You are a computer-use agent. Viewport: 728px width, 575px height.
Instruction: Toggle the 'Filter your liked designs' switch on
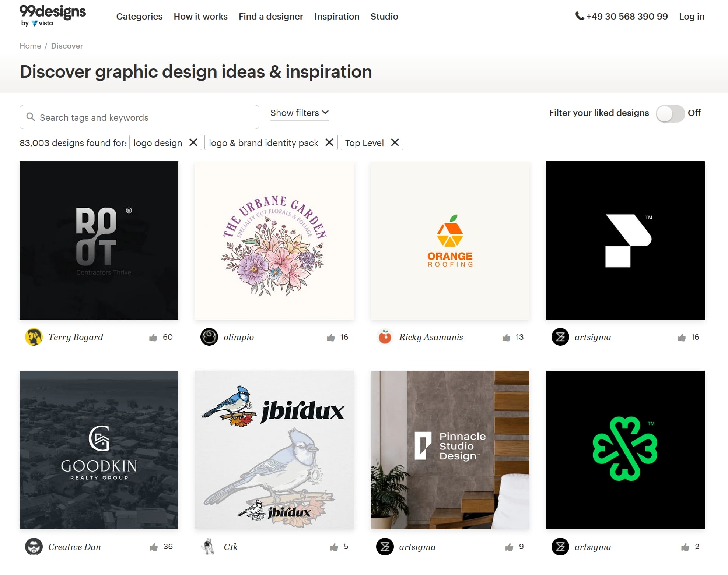point(670,113)
